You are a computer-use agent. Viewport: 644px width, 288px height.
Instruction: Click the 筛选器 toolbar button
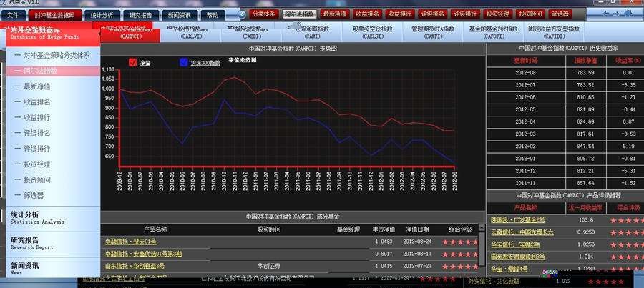coord(560,14)
